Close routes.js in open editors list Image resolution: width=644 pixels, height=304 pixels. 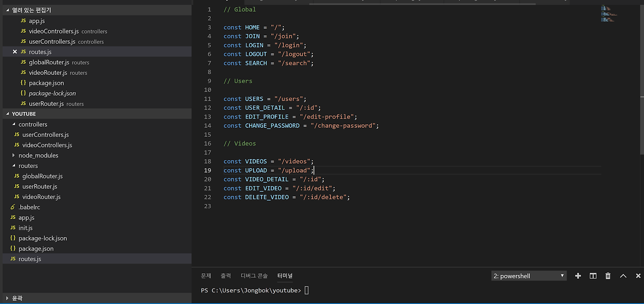tap(15, 52)
